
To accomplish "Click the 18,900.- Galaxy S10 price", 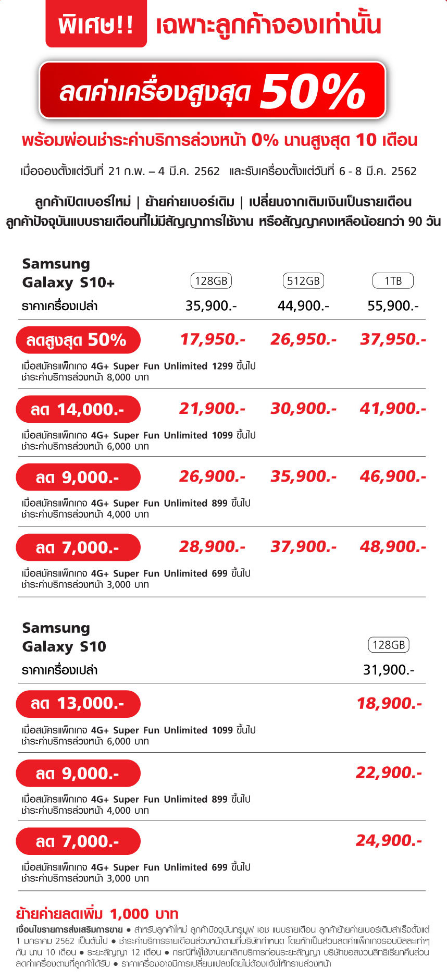I will pos(389,704).
